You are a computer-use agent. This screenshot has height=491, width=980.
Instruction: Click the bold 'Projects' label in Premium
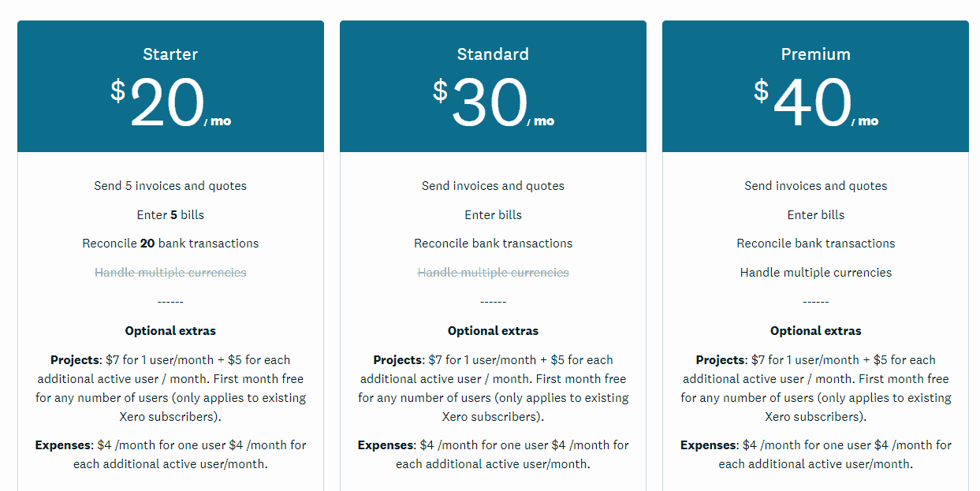[x=721, y=360]
